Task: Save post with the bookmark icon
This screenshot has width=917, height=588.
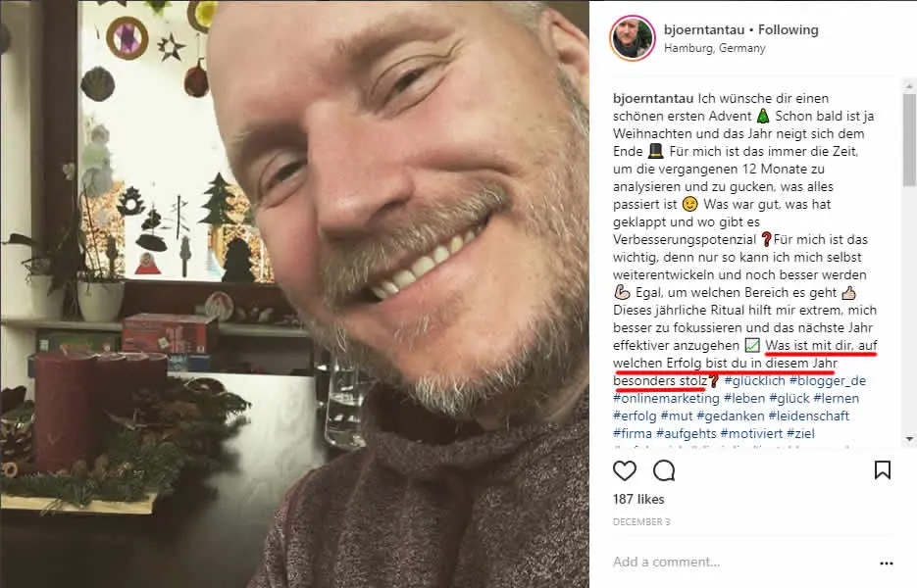Action: pyautogui.click(x=882, y=470)
